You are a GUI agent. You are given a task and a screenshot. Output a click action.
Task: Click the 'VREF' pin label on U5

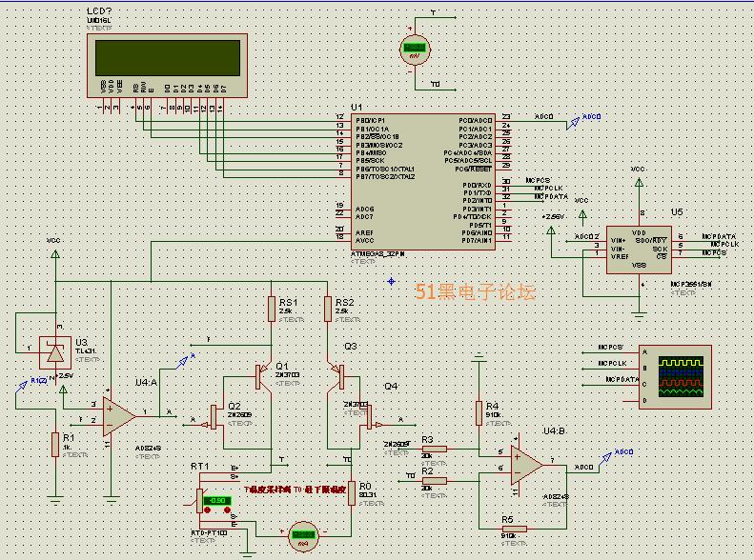[x=620, y=257]
